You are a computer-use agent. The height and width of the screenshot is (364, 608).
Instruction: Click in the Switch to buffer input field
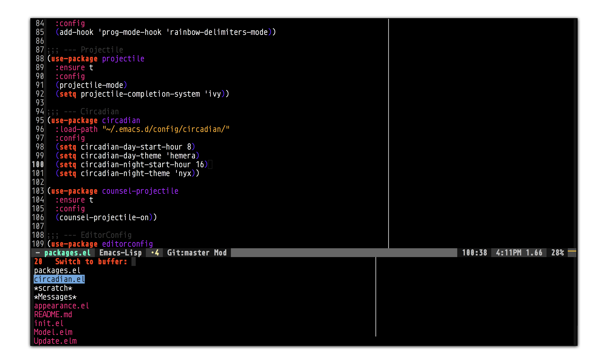tap(134, 261)
